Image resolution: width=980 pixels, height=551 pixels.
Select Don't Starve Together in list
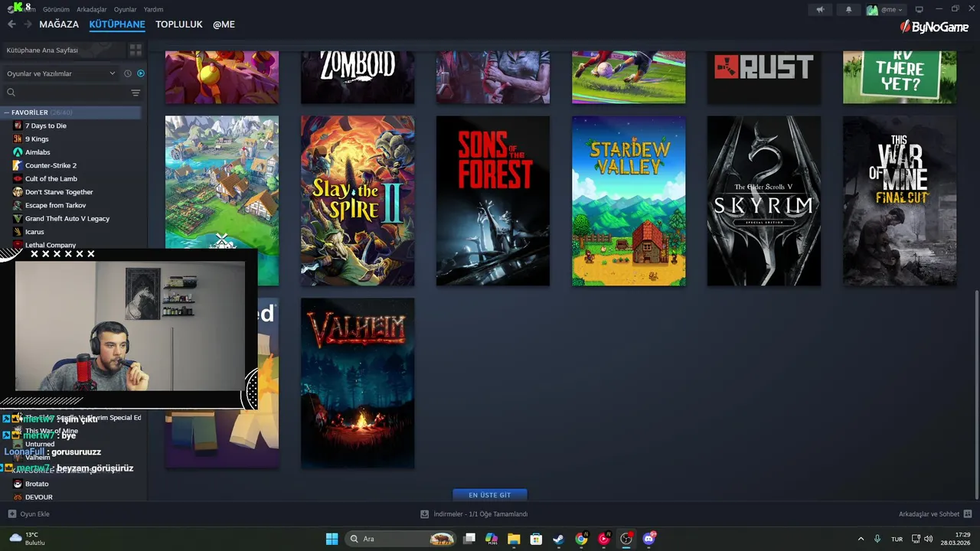(59, 192)
